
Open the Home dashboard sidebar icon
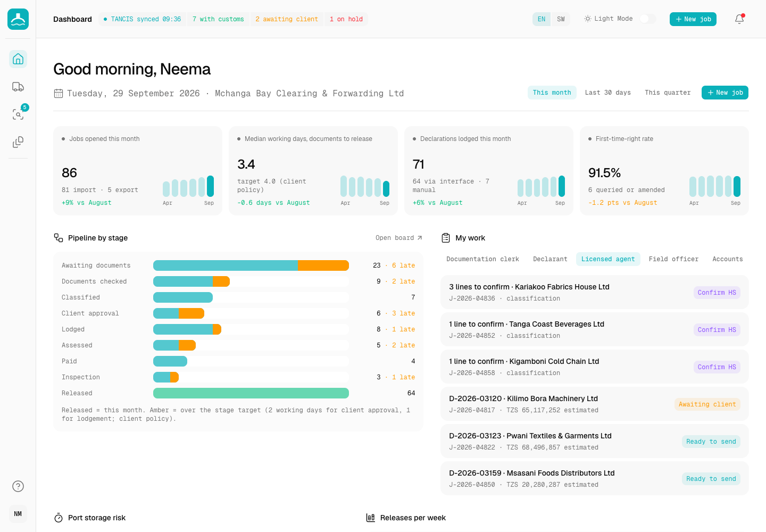point(18,59)
